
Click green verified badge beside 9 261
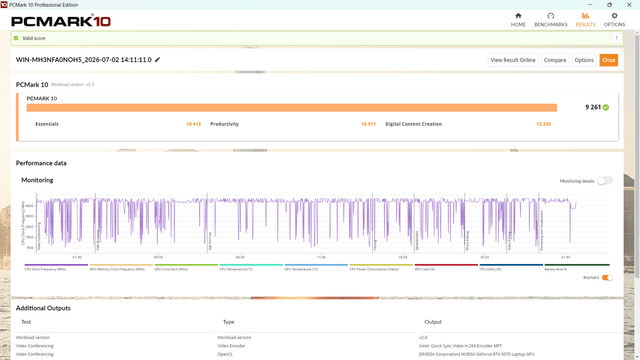(606, 107)
